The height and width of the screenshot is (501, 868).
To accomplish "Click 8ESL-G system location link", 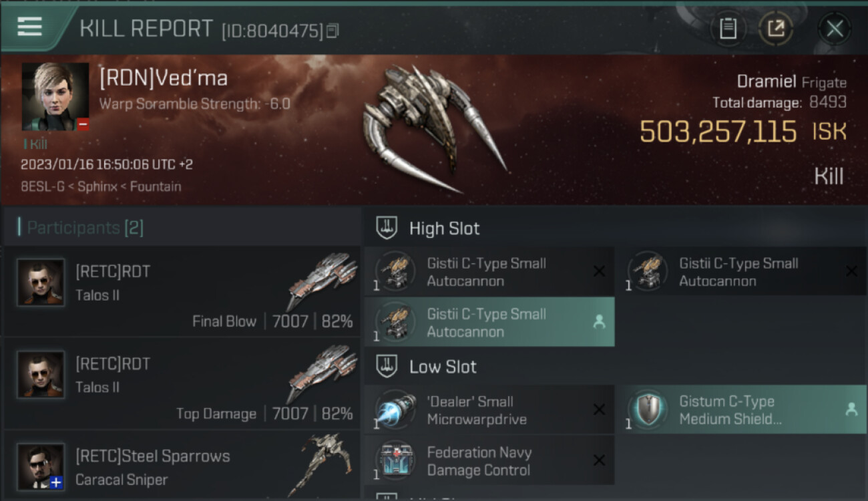I will pos(43,186).
